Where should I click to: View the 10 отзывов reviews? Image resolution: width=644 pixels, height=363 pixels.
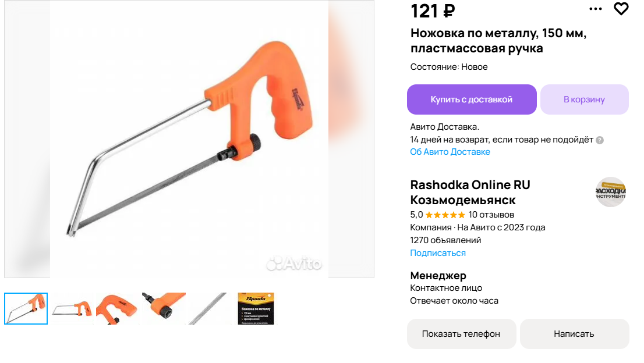tap(491, 215)
